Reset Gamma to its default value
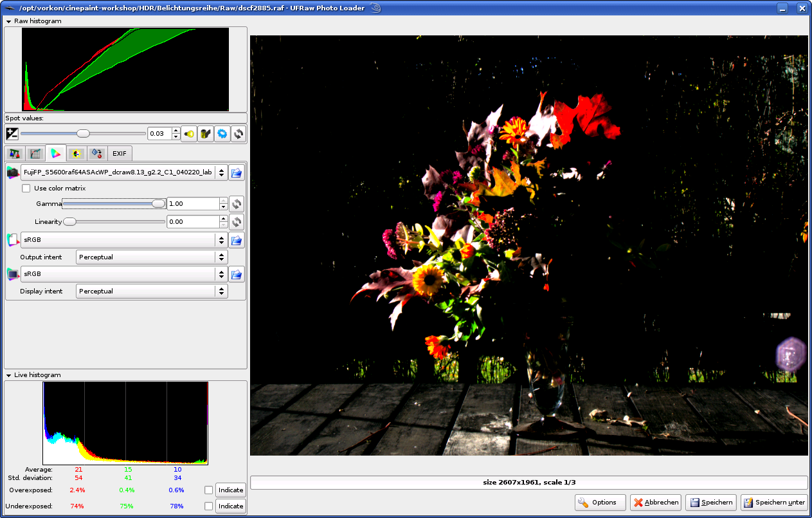The image size is (812, 518). pos(236,204)
